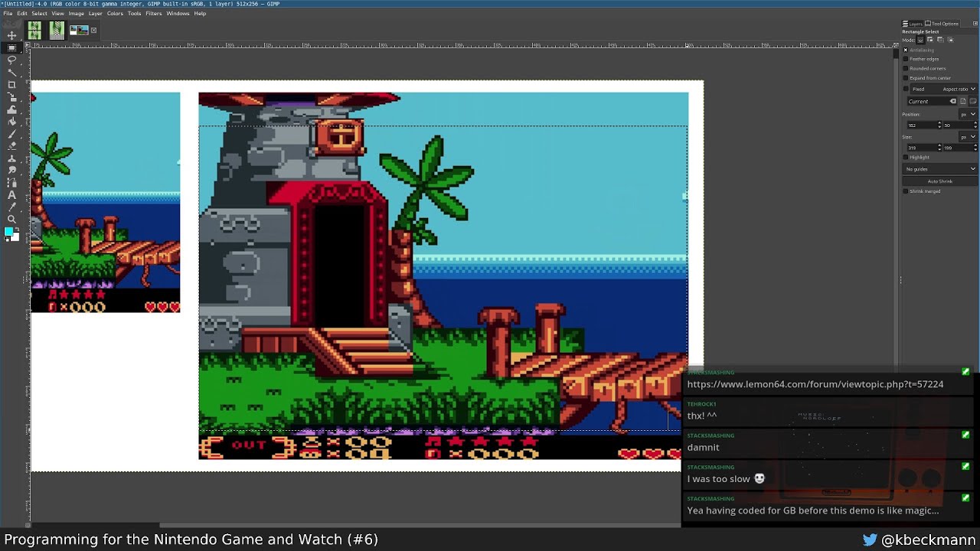Select the Move tool
This screenshot has width=980, height=551.
coord(11,35)
